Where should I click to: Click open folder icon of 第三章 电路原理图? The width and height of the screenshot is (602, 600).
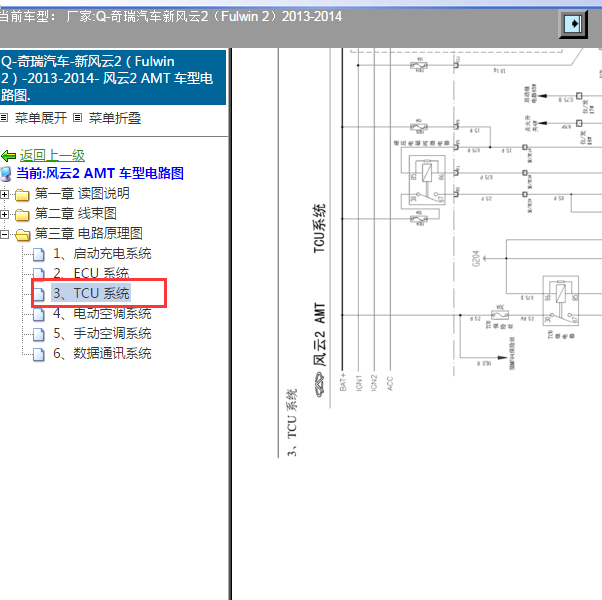[22, 234]
